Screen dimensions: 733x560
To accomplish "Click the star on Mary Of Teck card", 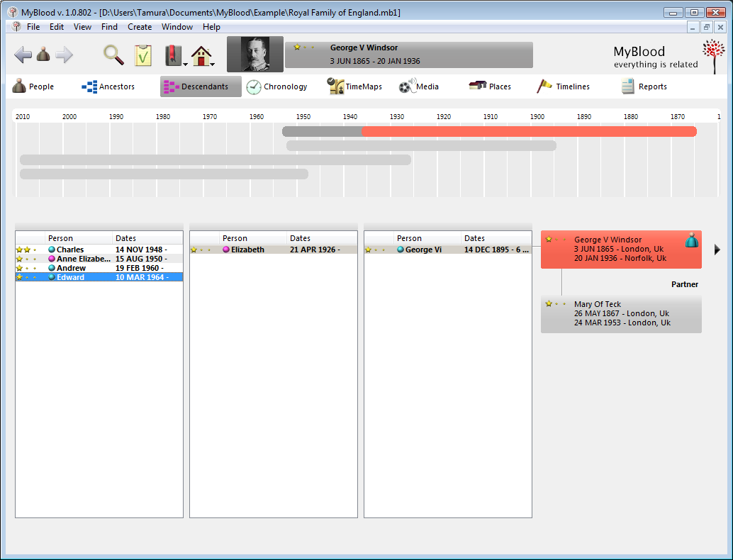I will [549, 304].
